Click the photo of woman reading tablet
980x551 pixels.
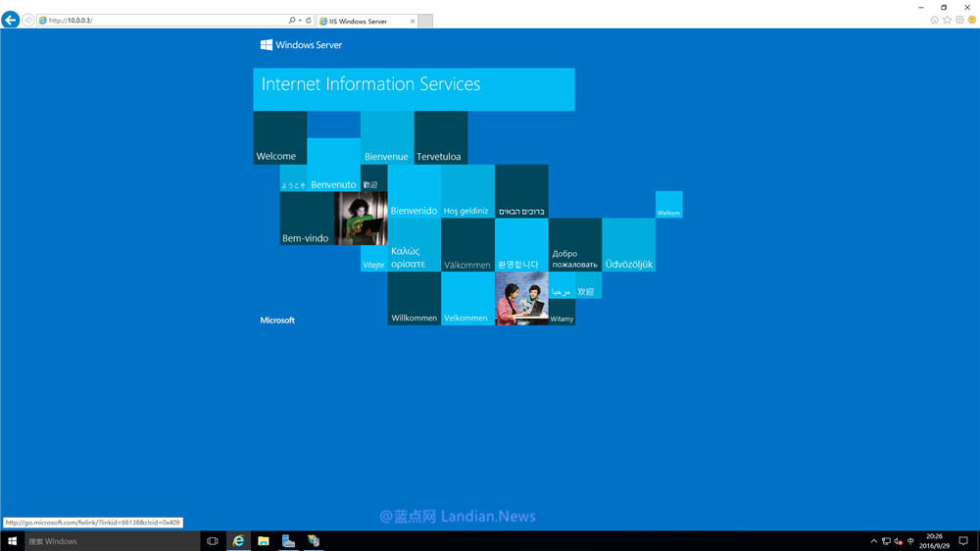point(361,219)
